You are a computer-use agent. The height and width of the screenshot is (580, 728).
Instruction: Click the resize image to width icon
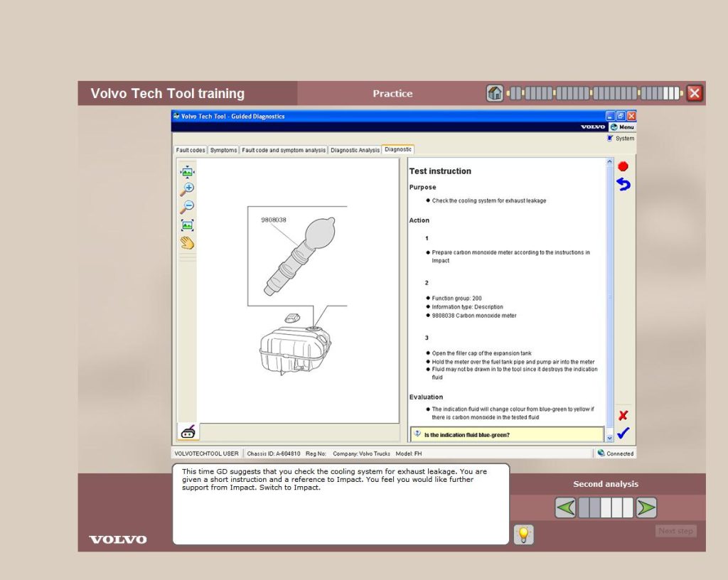tap(186, 171)
